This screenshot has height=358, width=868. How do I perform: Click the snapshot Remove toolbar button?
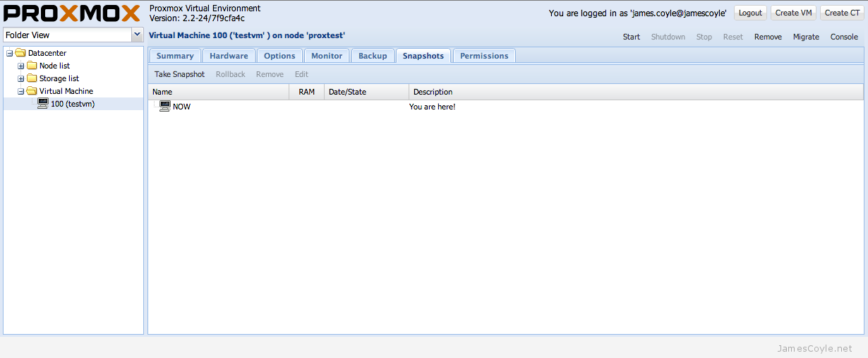pyautogui.click(x=270, y=74)
